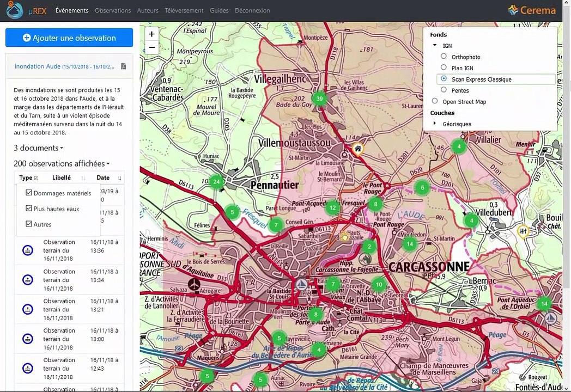Zoom in with the plus map button
Screen dimensions: 571x392
pos(151,34)
